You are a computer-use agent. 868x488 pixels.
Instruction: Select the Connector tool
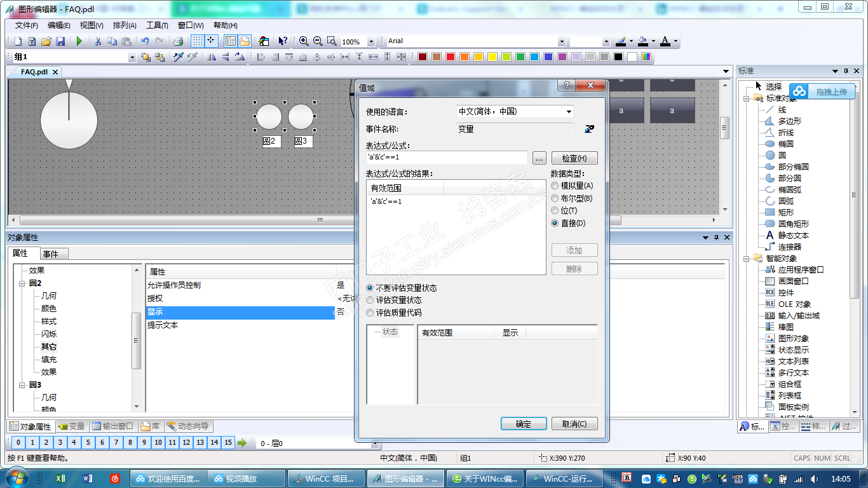click(x=783, y=247)
